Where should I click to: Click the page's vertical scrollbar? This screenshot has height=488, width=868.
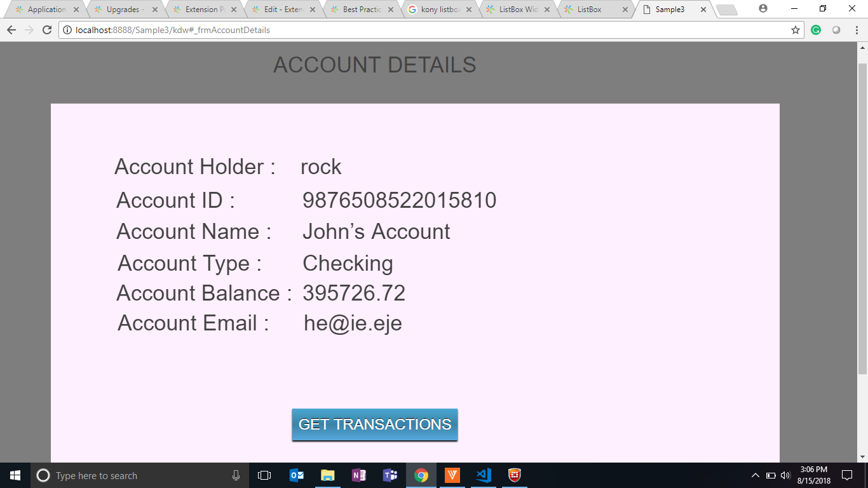pos(862,216)
